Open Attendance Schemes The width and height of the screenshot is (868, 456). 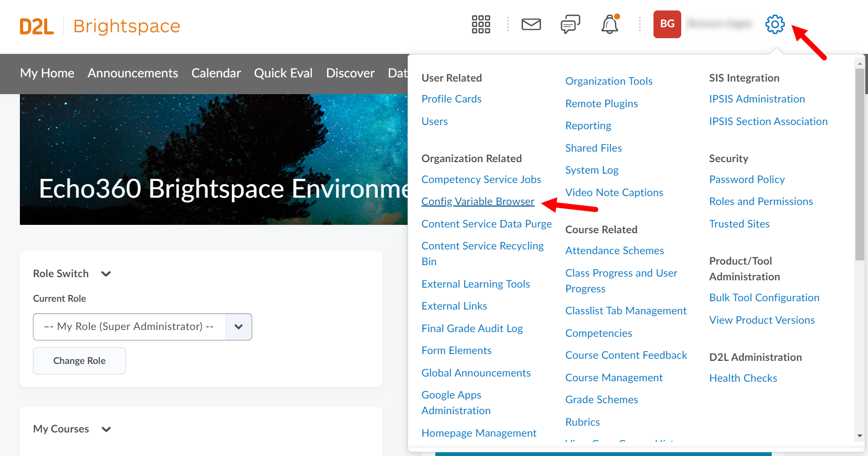(x=615, y=250)
